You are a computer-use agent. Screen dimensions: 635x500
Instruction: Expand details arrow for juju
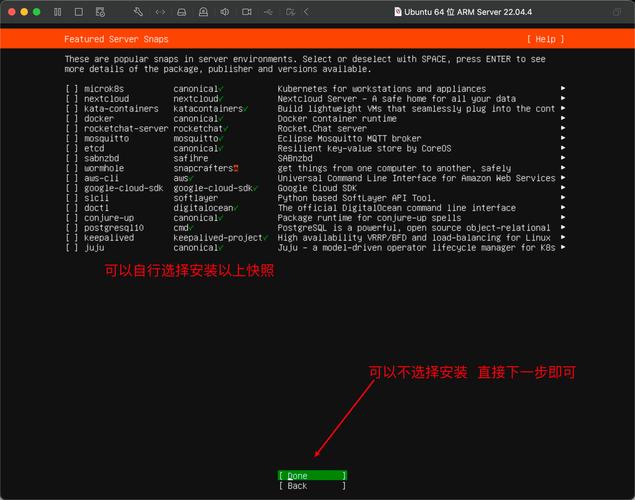click(x=563, y=247)
